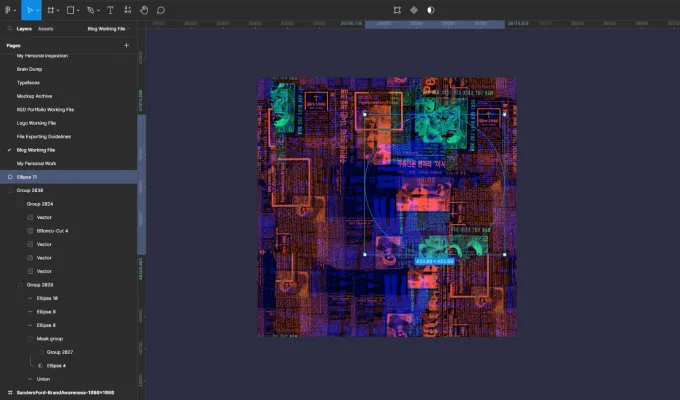Switch to the Layers tab

pyautogui.click(x=24, y=29)
